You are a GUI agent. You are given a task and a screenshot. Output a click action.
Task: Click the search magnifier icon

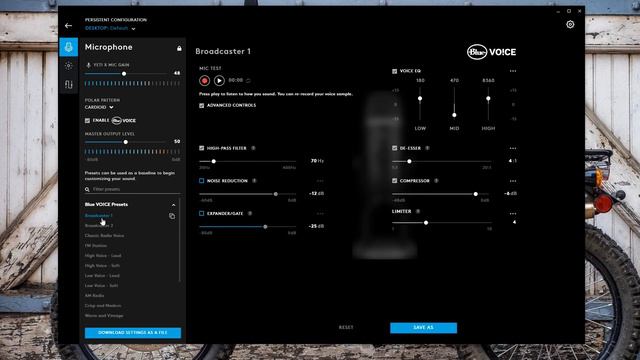(x=87, y=189)
